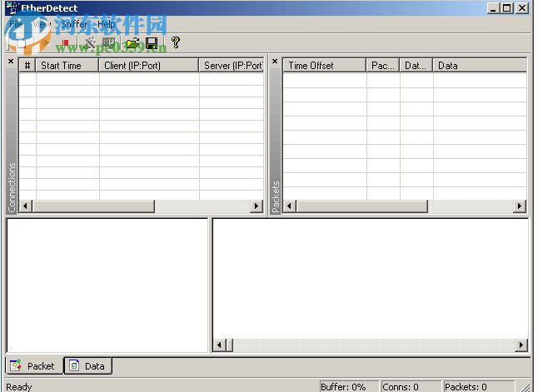
Task: Save capture with floppy disk icon
Action: [152, 43]
